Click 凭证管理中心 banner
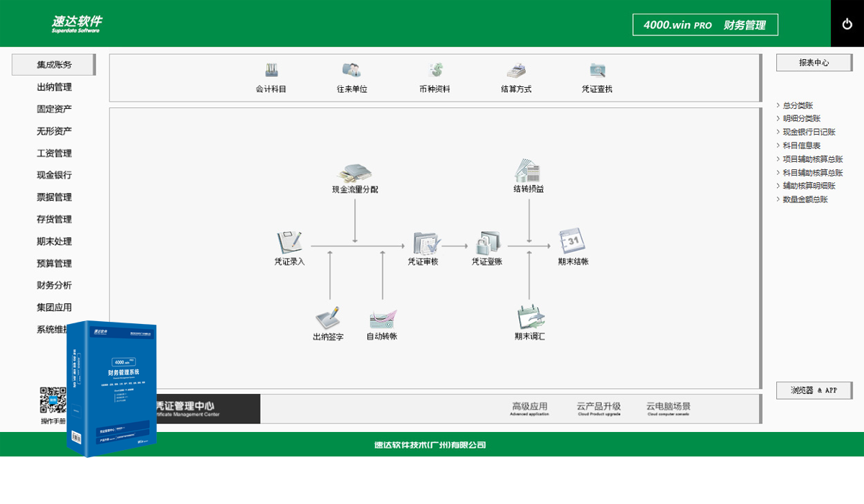Screen dimensions: 864x504 208,409
